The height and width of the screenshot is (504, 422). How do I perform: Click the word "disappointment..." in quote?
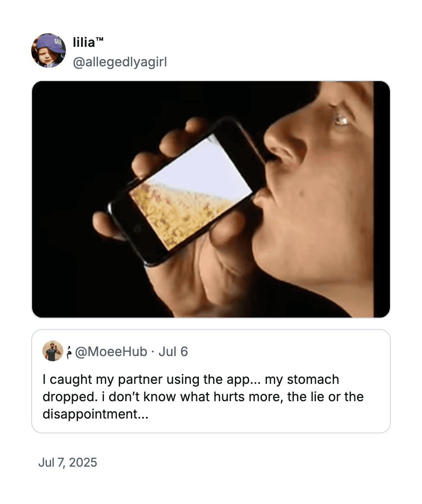(x=95, y=414)
